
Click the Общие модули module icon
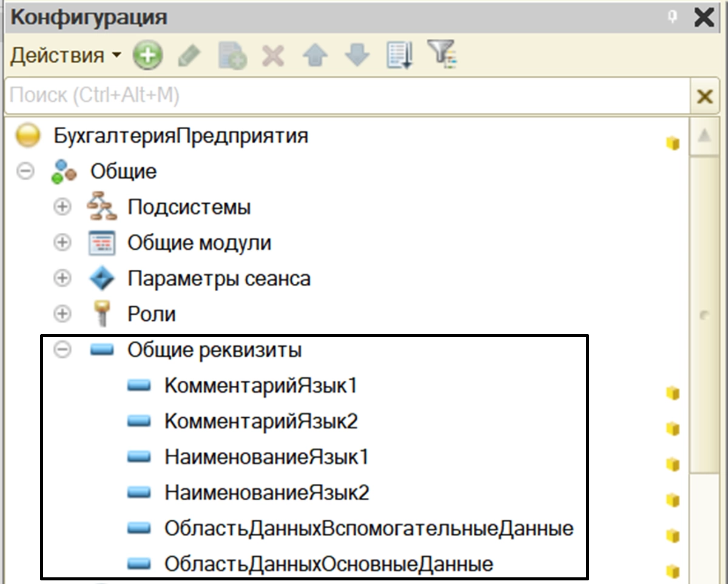tap(101, 243)
